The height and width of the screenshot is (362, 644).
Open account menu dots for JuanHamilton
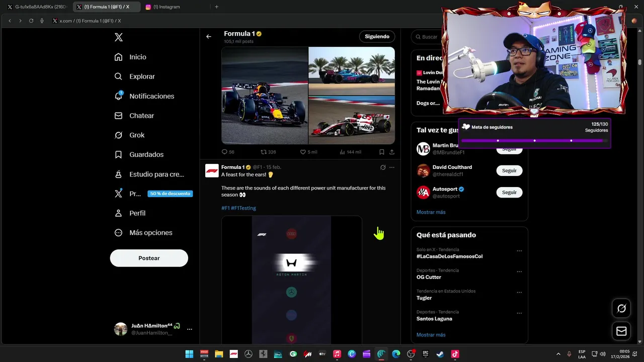[x=190, y=329]
